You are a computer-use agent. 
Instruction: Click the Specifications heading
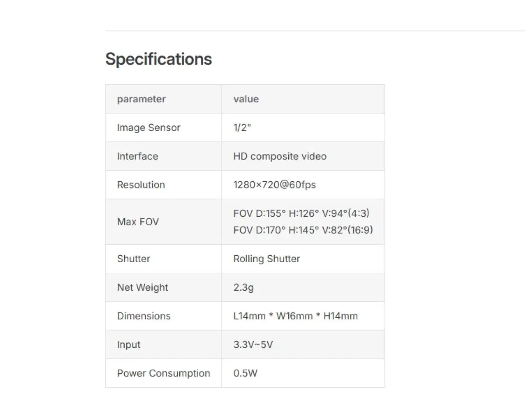(158, 59)
